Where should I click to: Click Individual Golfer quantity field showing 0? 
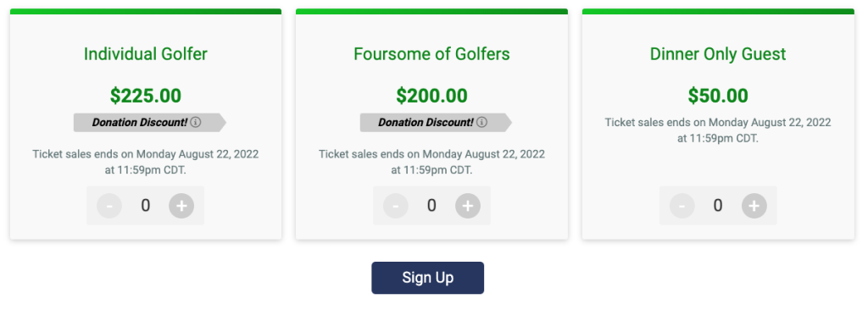click(145, 206)
